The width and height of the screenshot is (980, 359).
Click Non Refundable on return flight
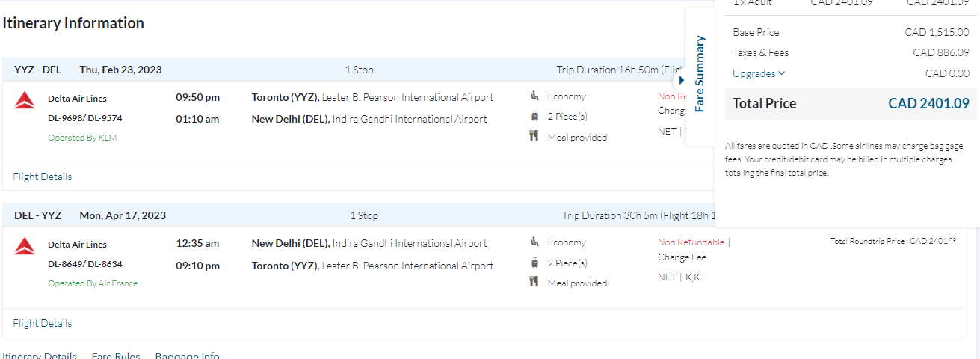point(691,242)
